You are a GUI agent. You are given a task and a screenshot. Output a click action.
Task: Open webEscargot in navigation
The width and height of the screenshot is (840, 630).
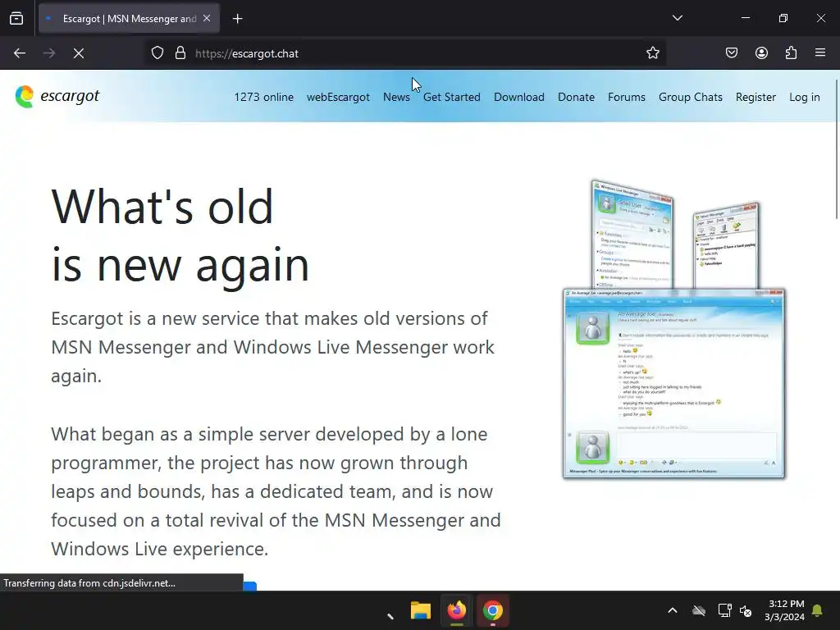[x=338, y=97]
